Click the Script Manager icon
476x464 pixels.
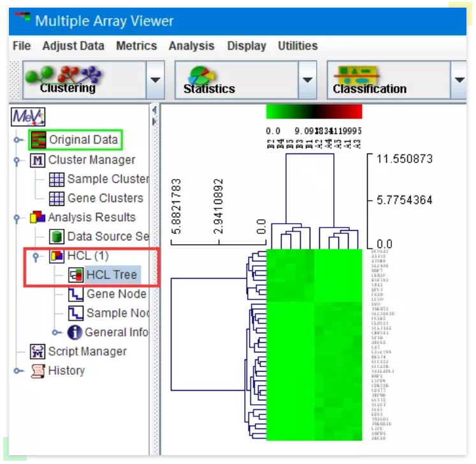click(38, 351)
